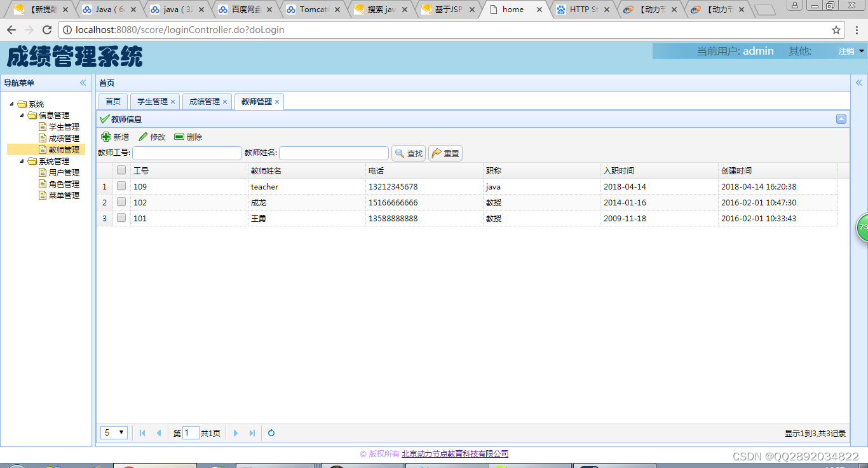Select 教师管理 in the navigation tree
868x468 pixels.
(x=64, y=150)
